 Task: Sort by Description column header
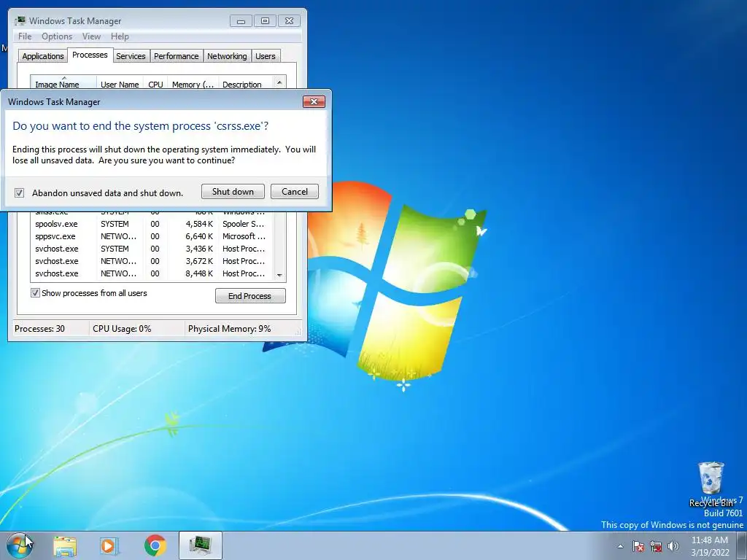pyautogui.click(x=245, y=82)
